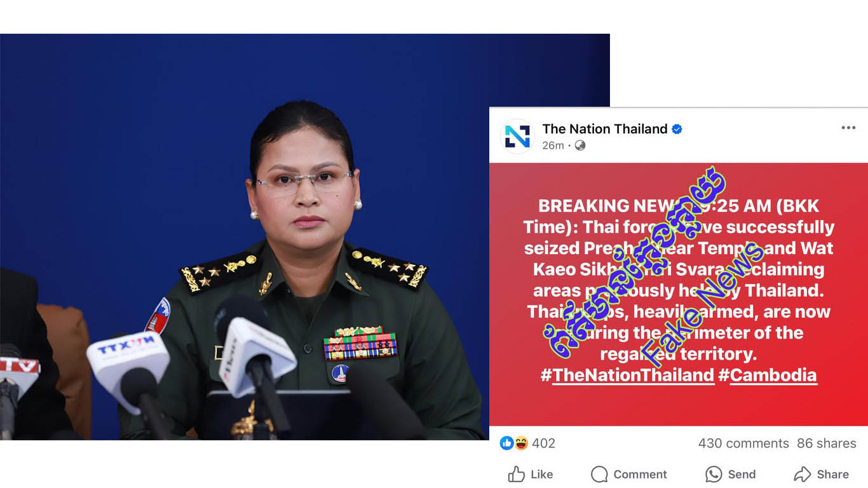Screen dimensions: 868x488
Task: Click the WhatsApp Send icon
Action: [x=714, y=474]
